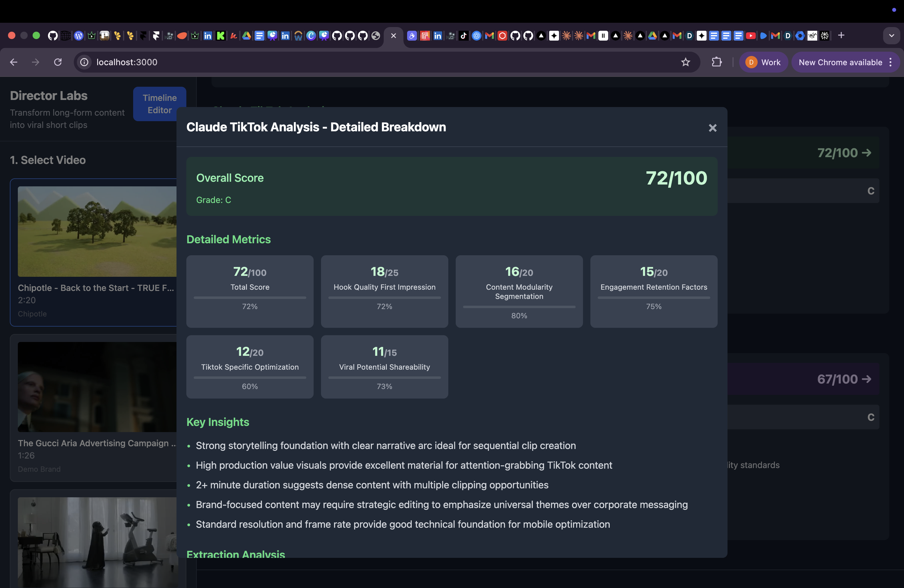Switch to the YouTube browser tab
Image resolution: width=904 pixels, height=588 pixels.
[751, 36]
